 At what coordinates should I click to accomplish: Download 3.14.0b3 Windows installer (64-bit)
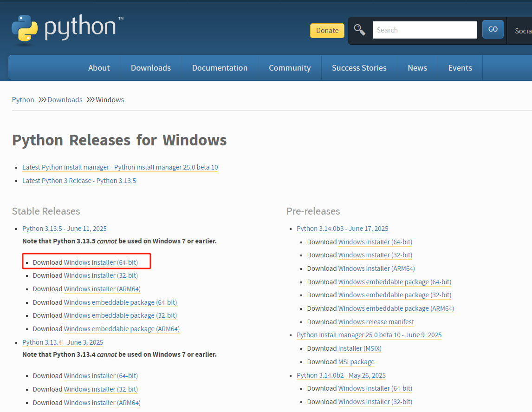(375, 242)
